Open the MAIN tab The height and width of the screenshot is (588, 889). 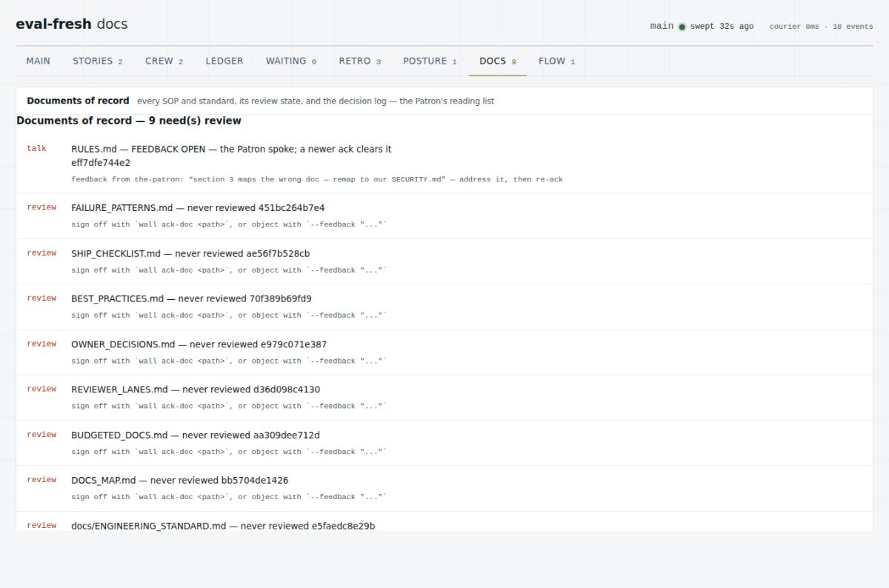point(38,61)
